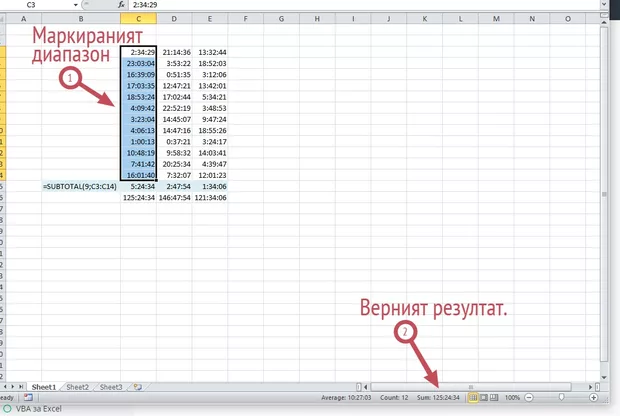Image resolution: width=620 pixels, height=416 pixels.
Task: Select column H header
Action: [317, 19]
